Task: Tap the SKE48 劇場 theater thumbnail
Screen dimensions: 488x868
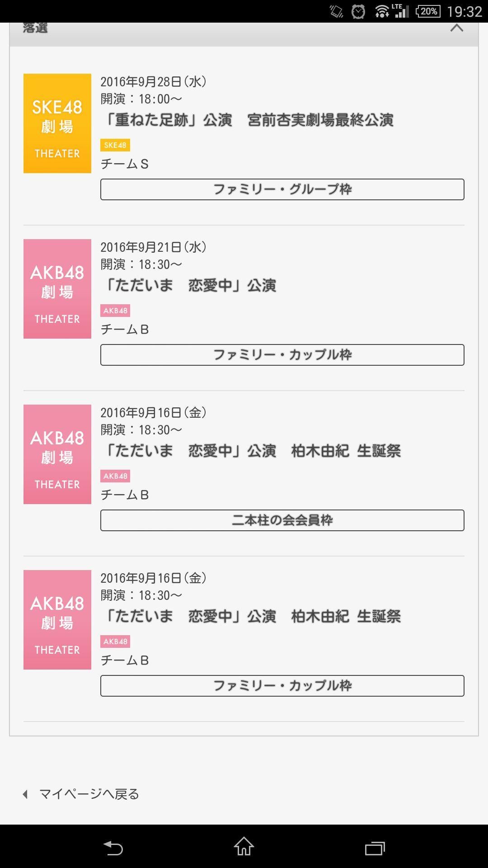Action: click(57, 123)
